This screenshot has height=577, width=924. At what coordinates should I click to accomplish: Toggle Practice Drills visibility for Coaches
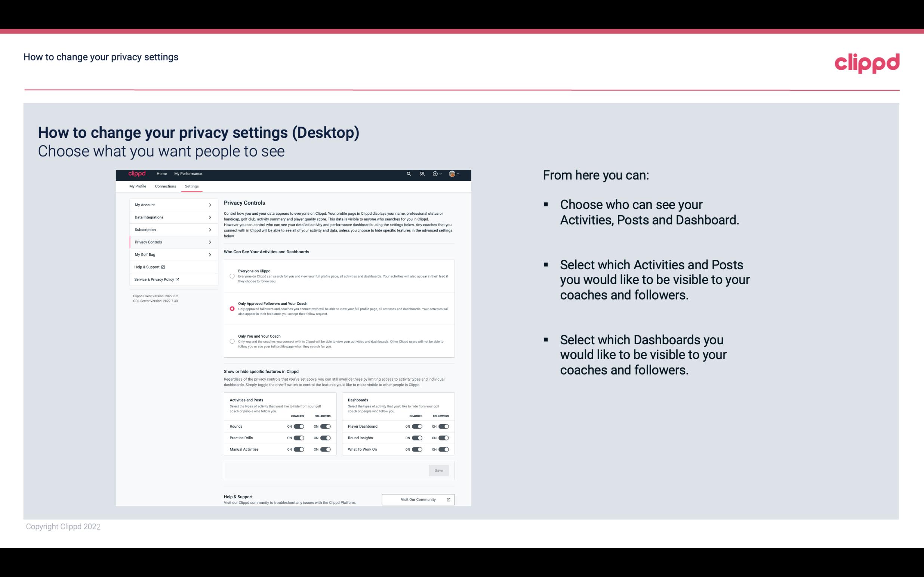(x=298, y=438)
